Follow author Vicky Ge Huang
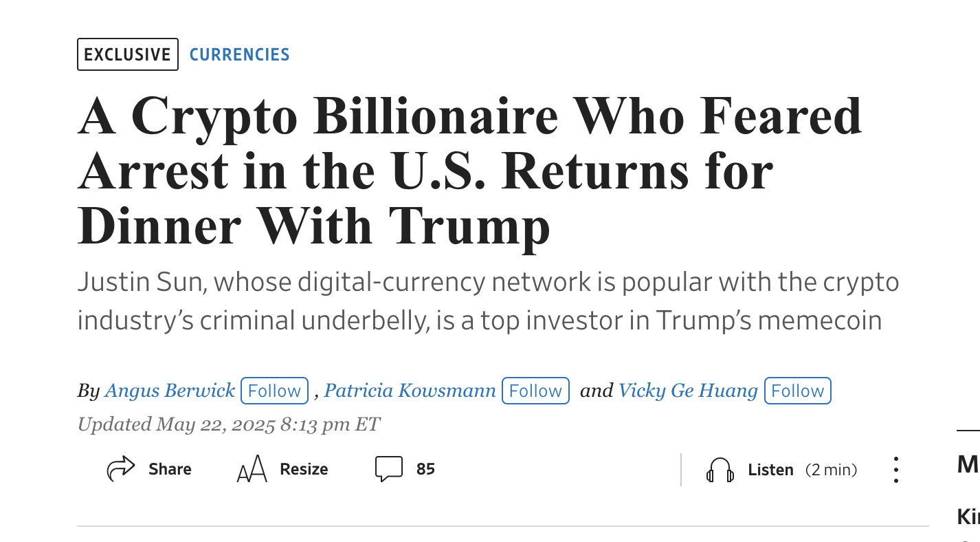 pos(797,391)
